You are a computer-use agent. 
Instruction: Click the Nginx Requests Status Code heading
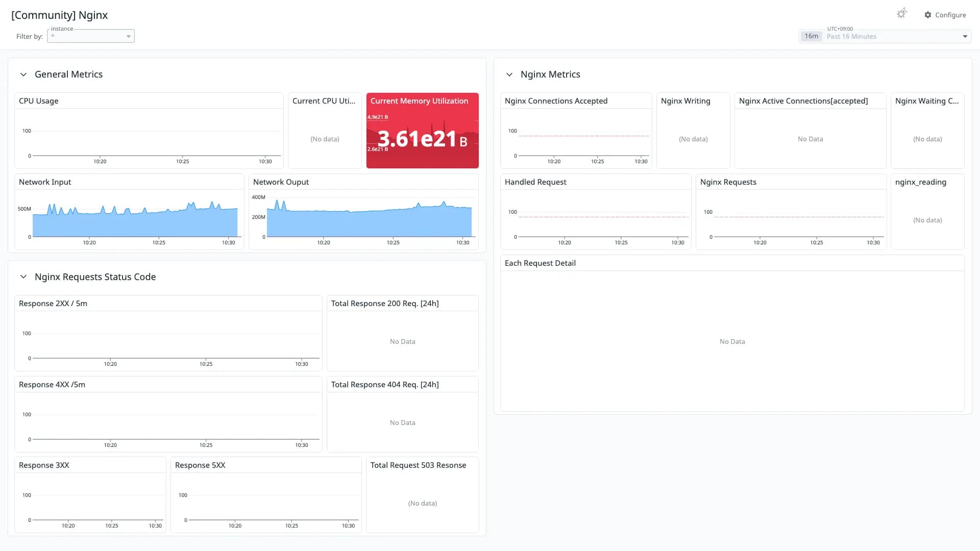[95, 277]
